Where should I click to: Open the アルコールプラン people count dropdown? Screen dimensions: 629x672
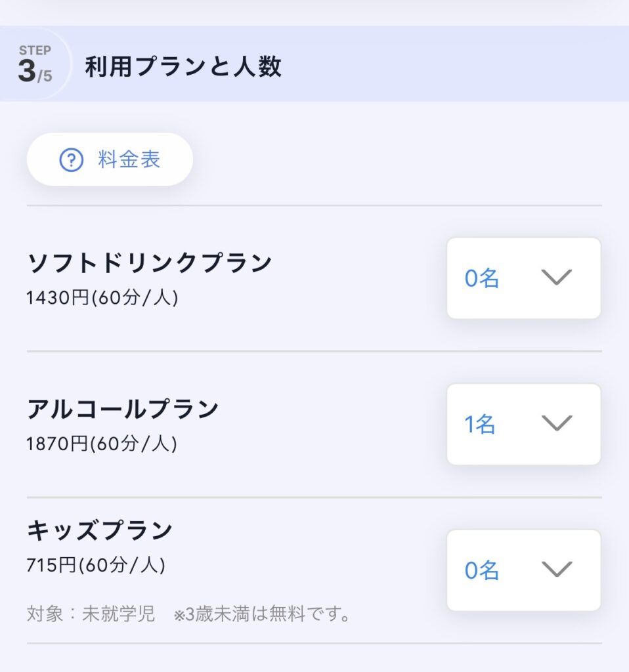click(x=523, y=424)
